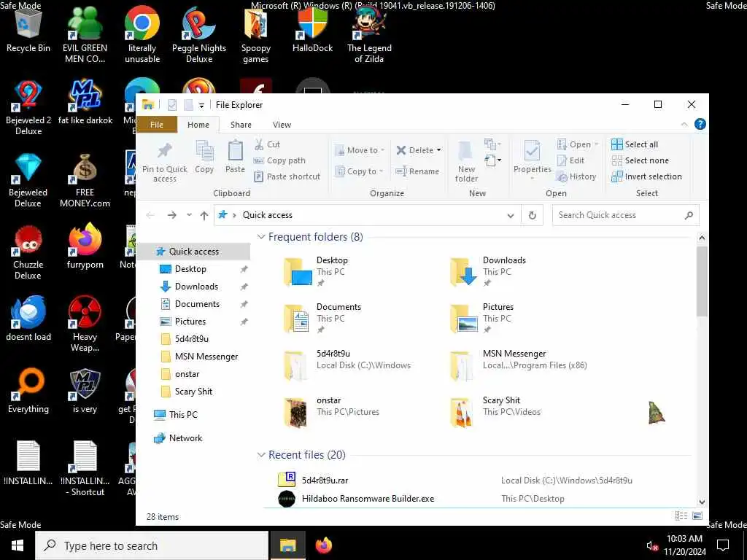Screen dimensions: 747x560
Task: Switch to the View ribbon tab
Action: point(282,125)
